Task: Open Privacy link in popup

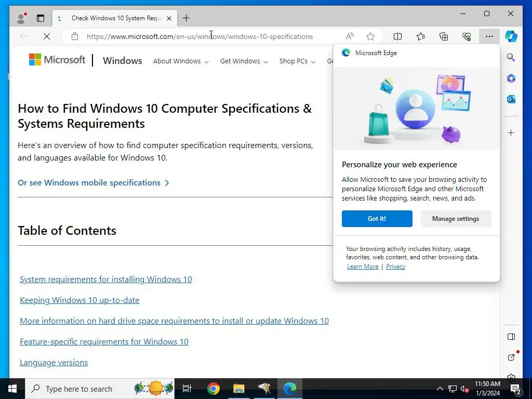Action: 395,267
